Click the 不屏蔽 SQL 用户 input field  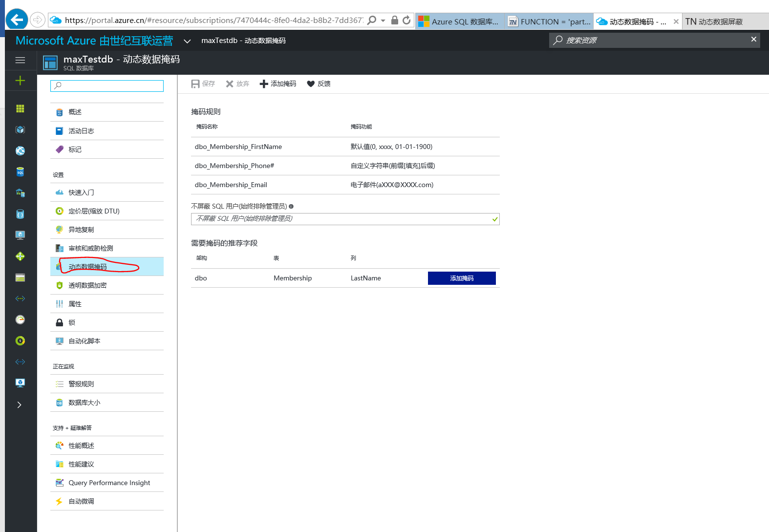click(345, 219)
